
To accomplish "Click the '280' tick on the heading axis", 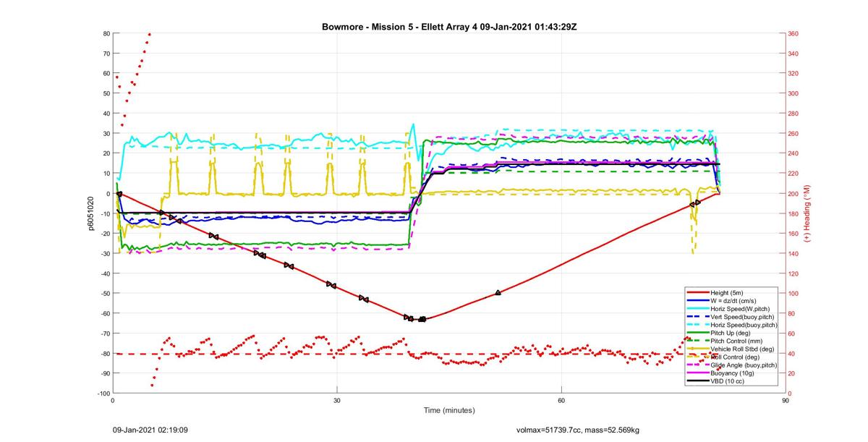I will coord(793,114).
